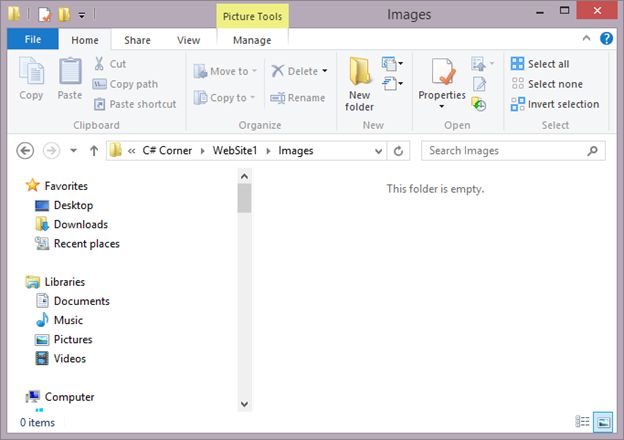Select Favorites in the navigation pane
624x440 pixels.
tap(57, 186)
